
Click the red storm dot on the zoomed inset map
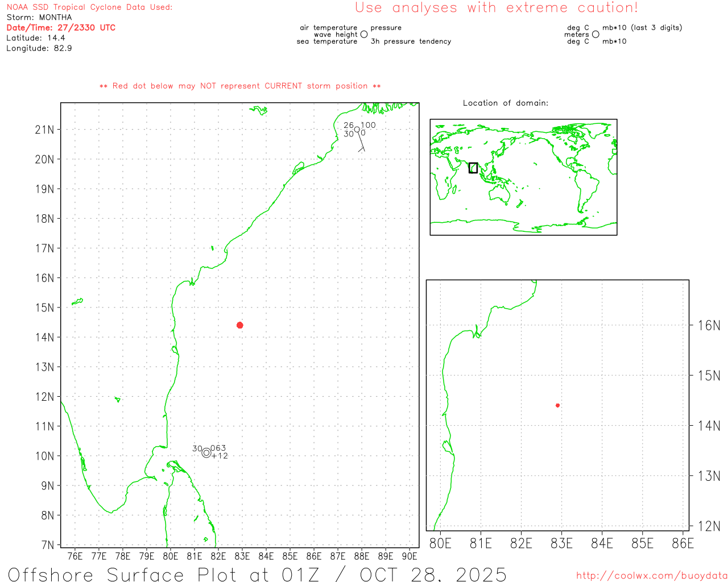558,405
